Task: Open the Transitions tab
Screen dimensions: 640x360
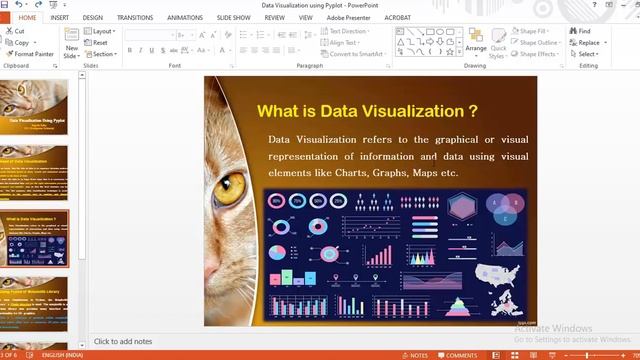Action: (135, 18)
